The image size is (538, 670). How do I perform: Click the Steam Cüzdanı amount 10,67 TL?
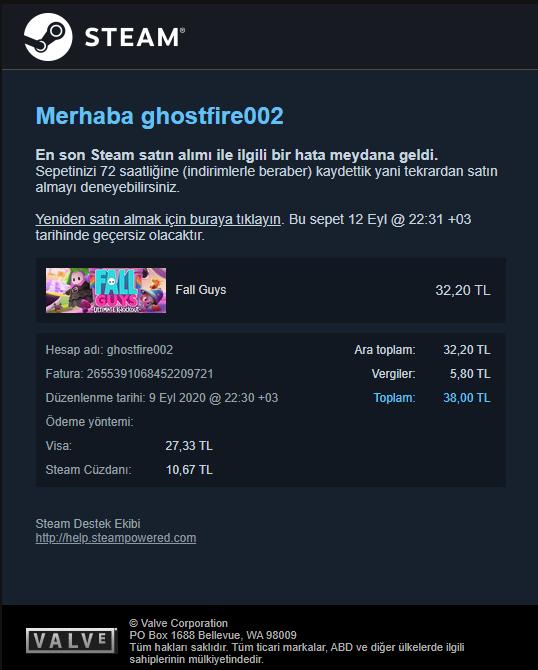point(189,470)
